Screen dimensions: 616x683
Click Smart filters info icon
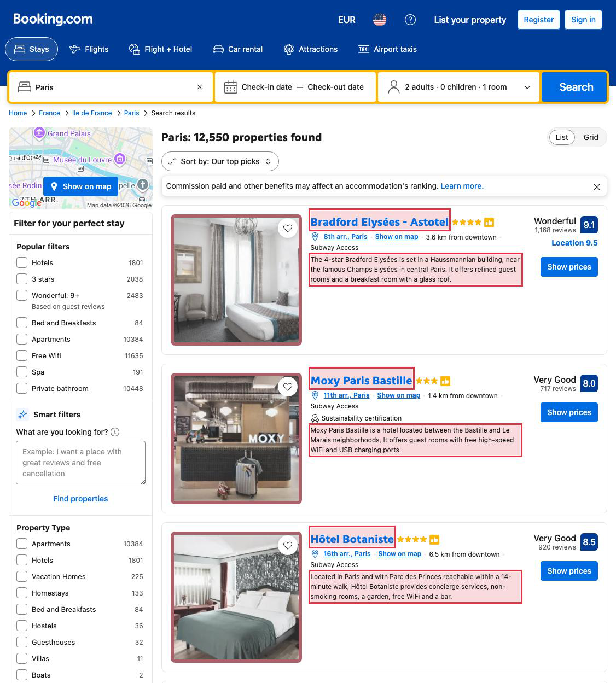[115, 432]
